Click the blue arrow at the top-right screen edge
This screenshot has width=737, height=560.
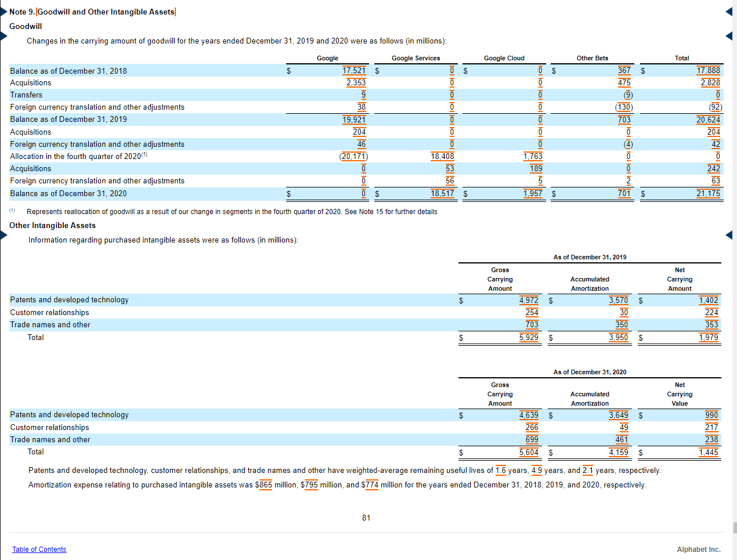729,10
